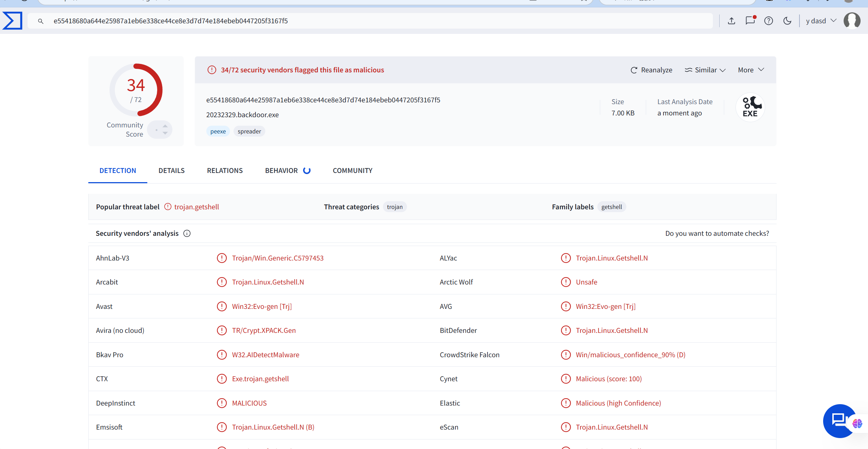Expand the Similar dropdown
The width and height of the screenshot is (868, 449).
[x=705, y=70]
